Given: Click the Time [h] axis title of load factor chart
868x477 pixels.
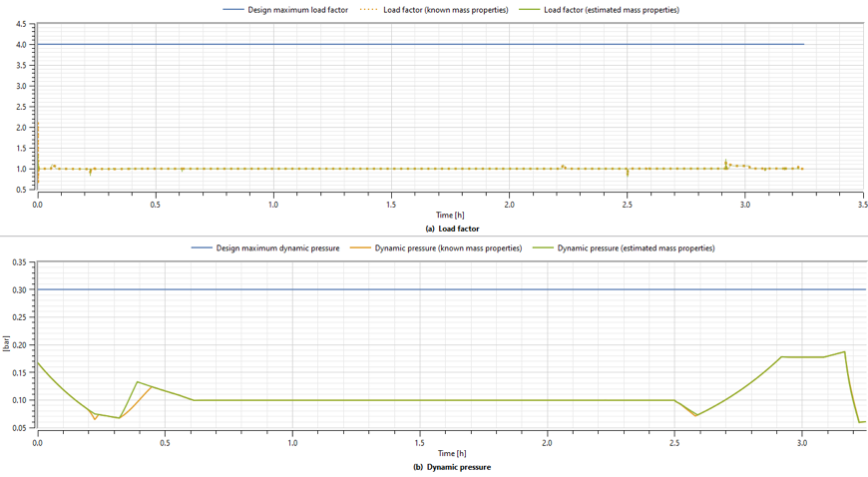Looking at the screenshot, I should tap(450, 216).
